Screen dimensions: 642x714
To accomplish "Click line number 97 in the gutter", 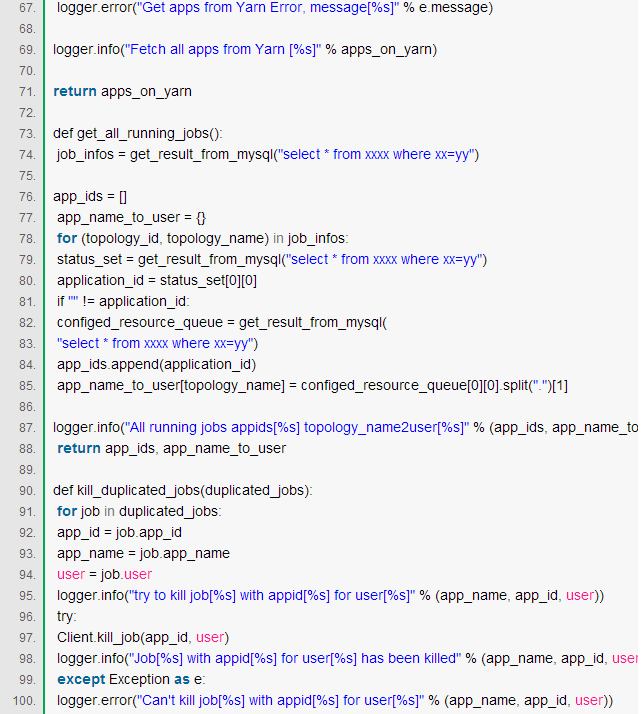I will 27,638.
